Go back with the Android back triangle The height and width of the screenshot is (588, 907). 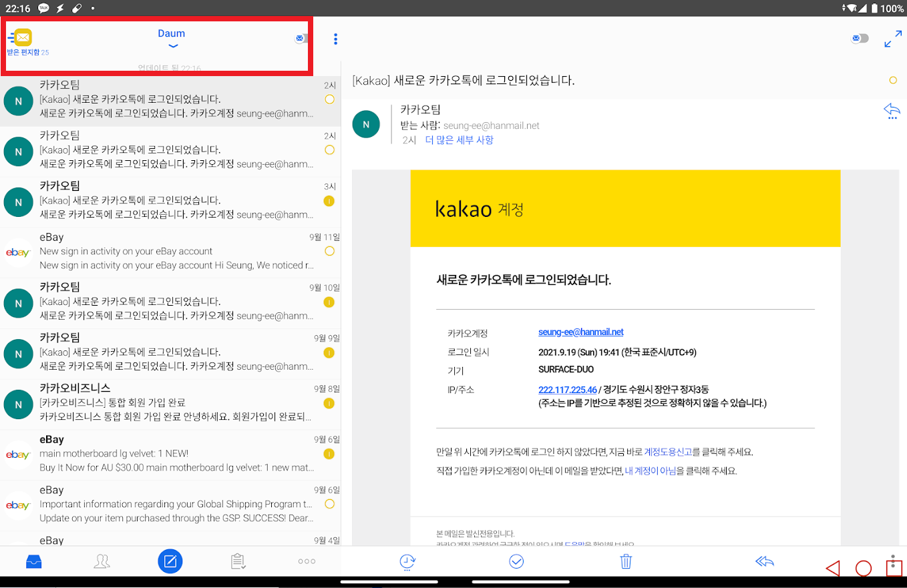832,568
